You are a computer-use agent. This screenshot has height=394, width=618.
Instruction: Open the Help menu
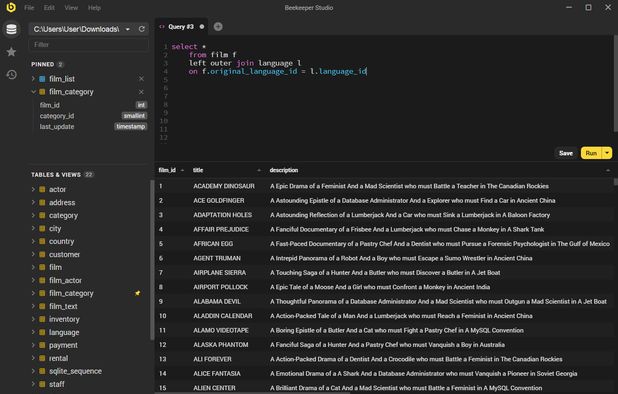(94, 7)
